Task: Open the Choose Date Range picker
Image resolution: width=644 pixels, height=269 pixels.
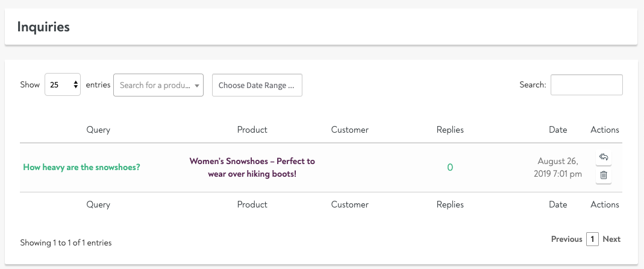Action: point(257,85)
